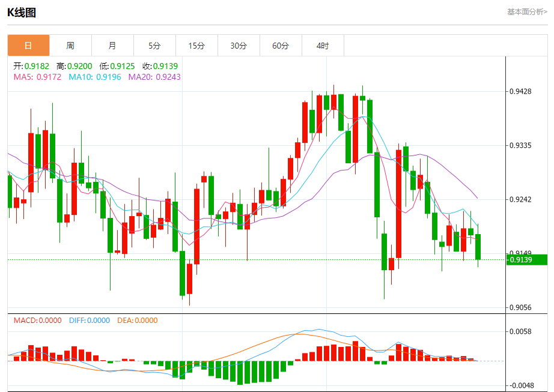Click the 低:0.9125 low value

(x=117, y=66)
